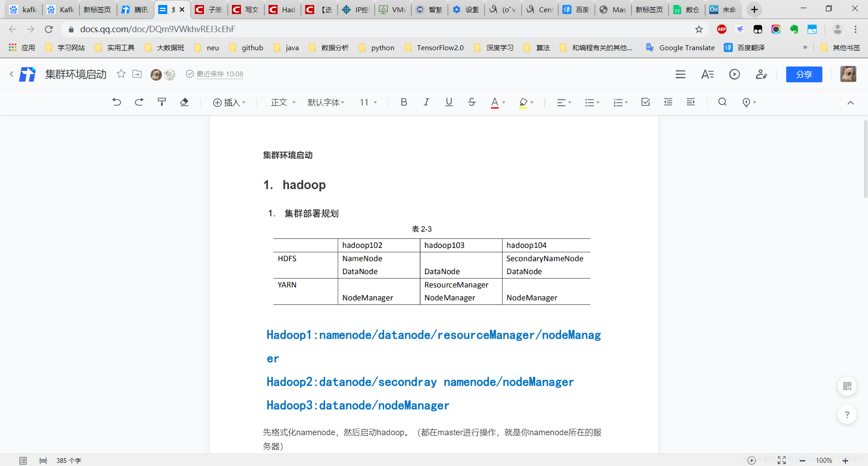This screenshot has height=466, width=868.
Task: Star the document next to its title
Action: (x=121, y=74)
